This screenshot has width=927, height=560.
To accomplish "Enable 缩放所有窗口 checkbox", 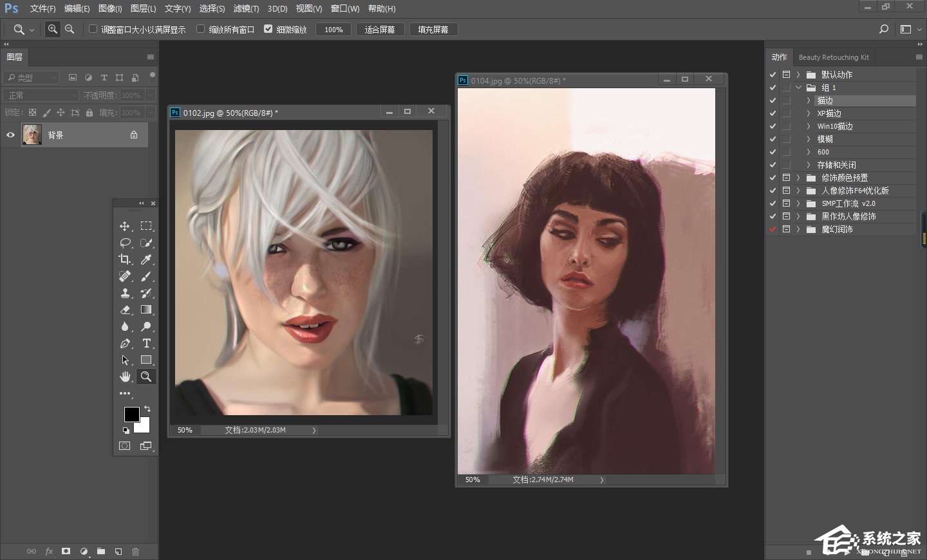I will pos(201,29).
